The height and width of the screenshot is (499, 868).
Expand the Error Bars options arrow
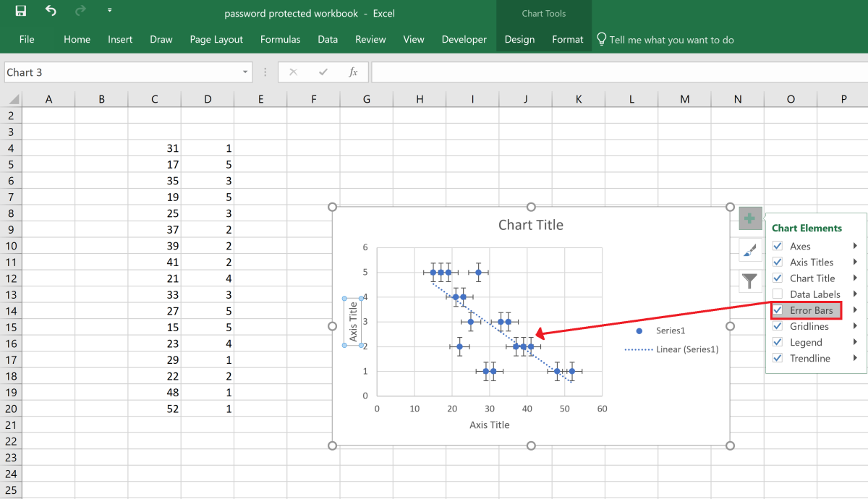click(x=855, y=310)
